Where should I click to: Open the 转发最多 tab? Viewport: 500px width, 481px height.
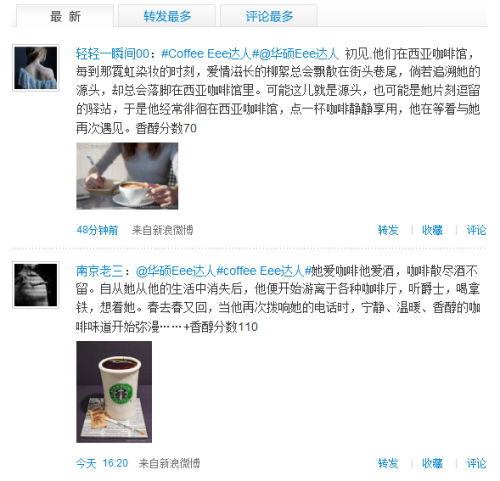point(167,16)
